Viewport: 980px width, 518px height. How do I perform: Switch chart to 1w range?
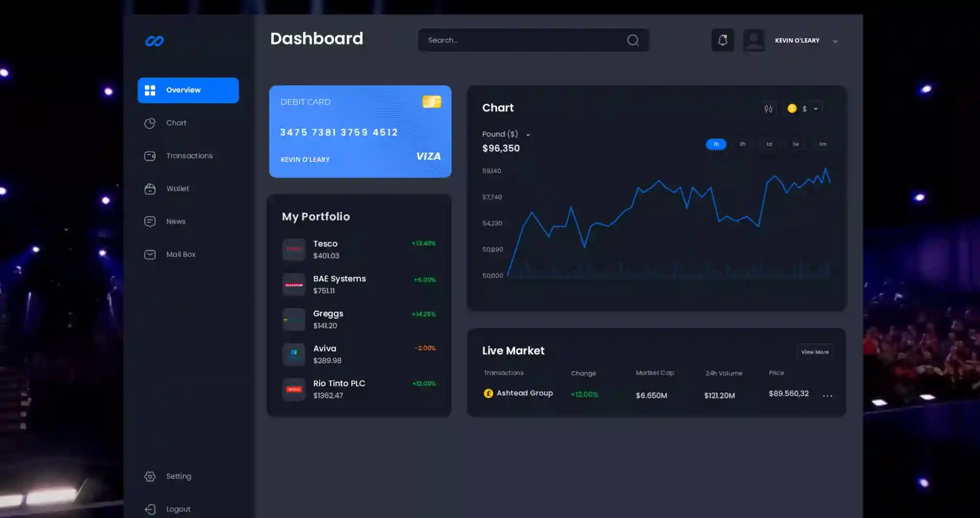(795, 144)
